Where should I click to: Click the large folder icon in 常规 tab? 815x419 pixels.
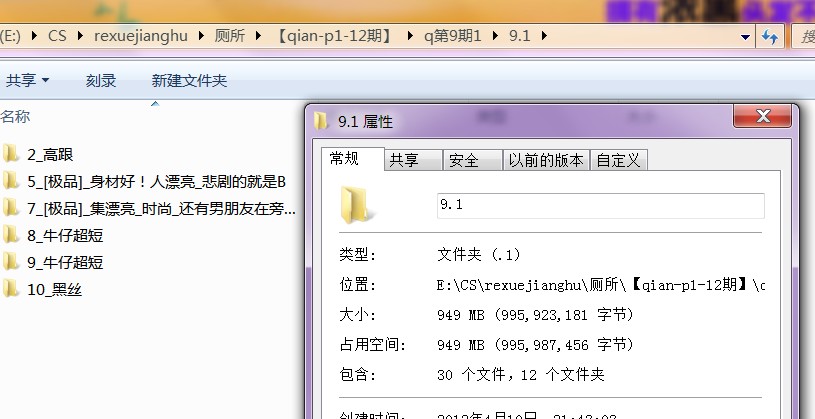[357, 204]
